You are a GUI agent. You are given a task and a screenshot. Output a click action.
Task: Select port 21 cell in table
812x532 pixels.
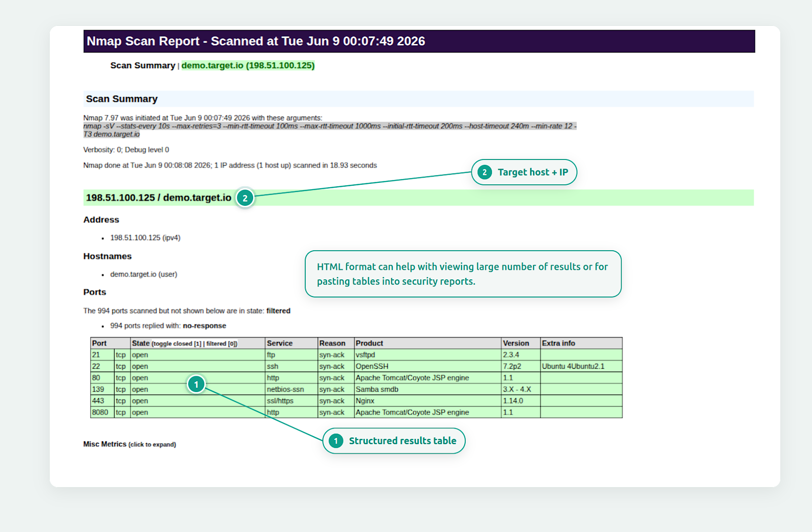[102, 355]
